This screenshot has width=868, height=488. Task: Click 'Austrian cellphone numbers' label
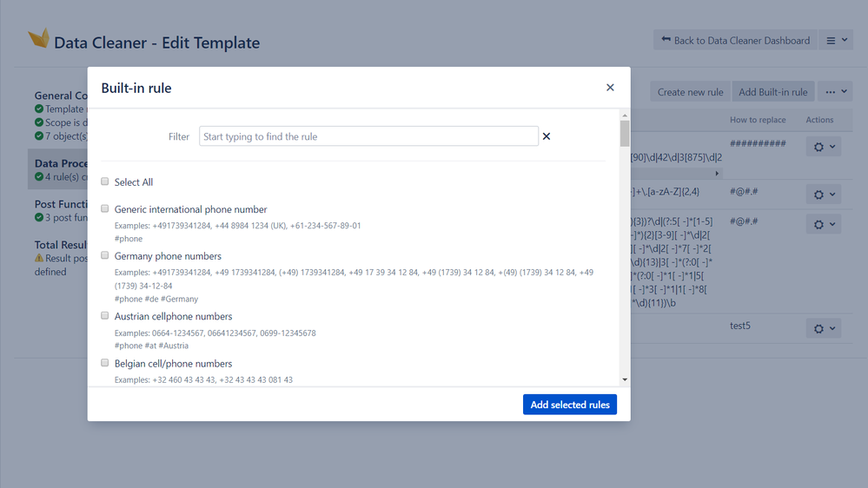point(173,316)
